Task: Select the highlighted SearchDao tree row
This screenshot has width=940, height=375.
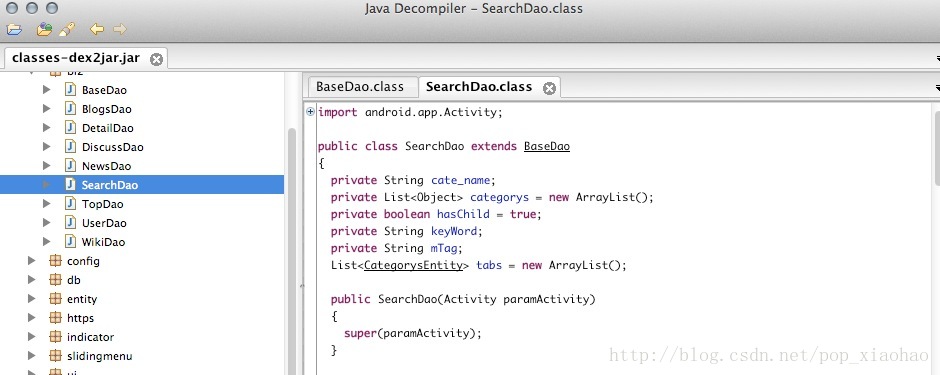Action: pos(142,185)
